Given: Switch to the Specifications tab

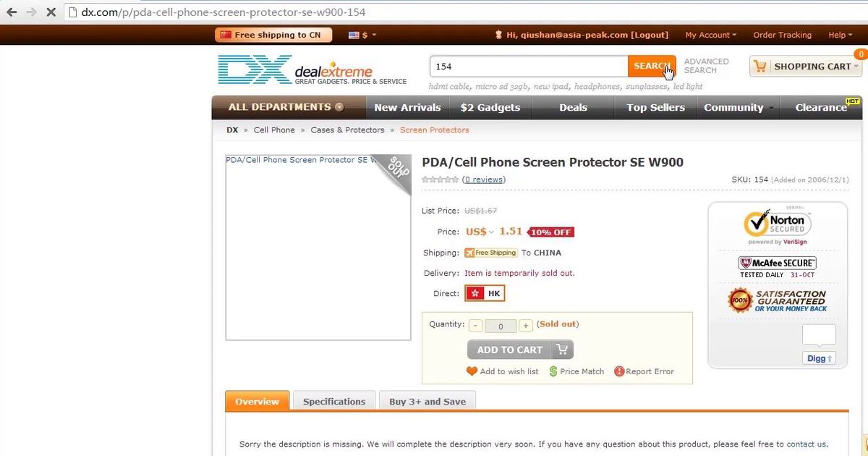Looking at the screenshot, I should click(x=334, y=402).
